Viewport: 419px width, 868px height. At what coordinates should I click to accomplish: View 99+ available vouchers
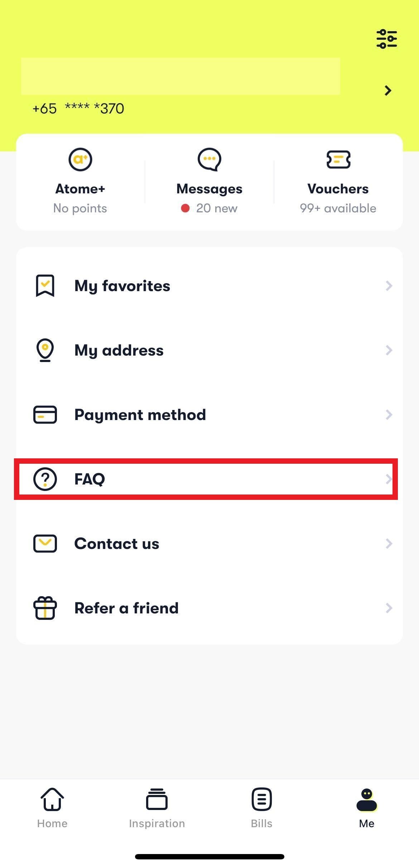(337, 208)
